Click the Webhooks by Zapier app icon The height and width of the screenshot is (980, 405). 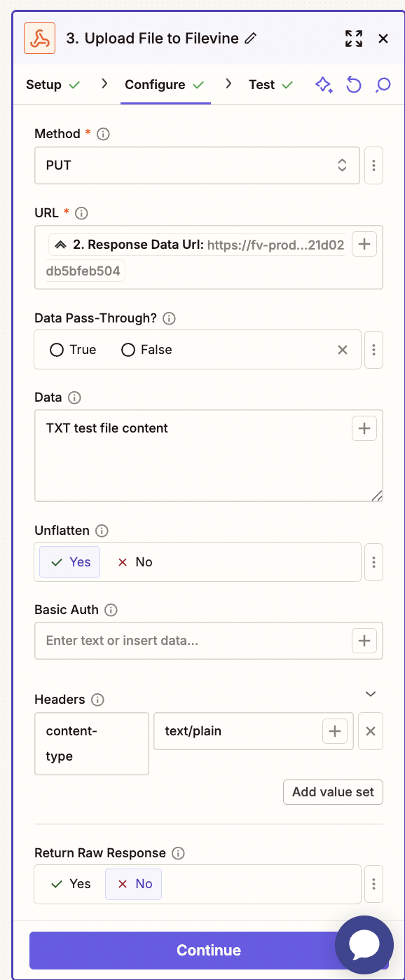pos(39,39)
